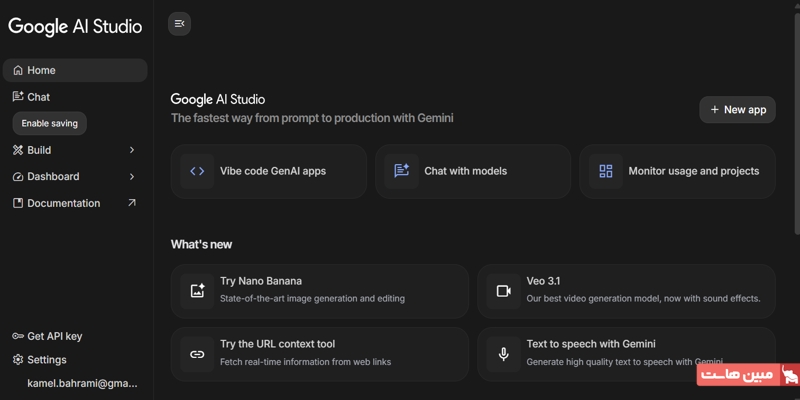Click the Settings gear icon

click(x=18, y=360)
